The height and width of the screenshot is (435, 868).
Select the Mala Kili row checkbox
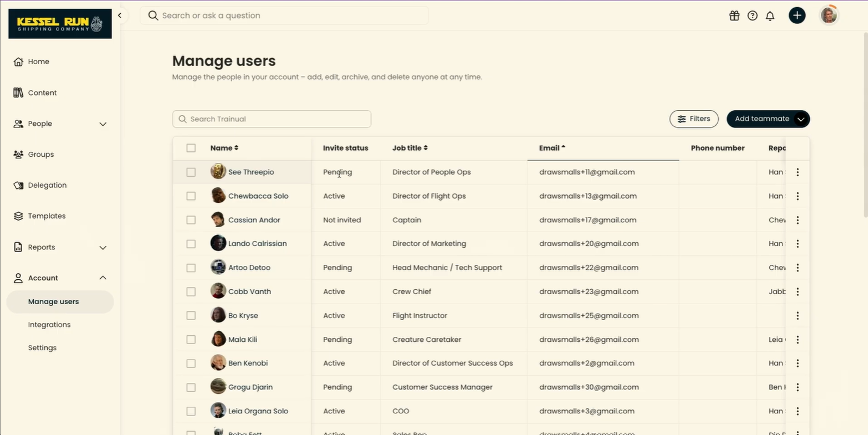click(191, 340)
